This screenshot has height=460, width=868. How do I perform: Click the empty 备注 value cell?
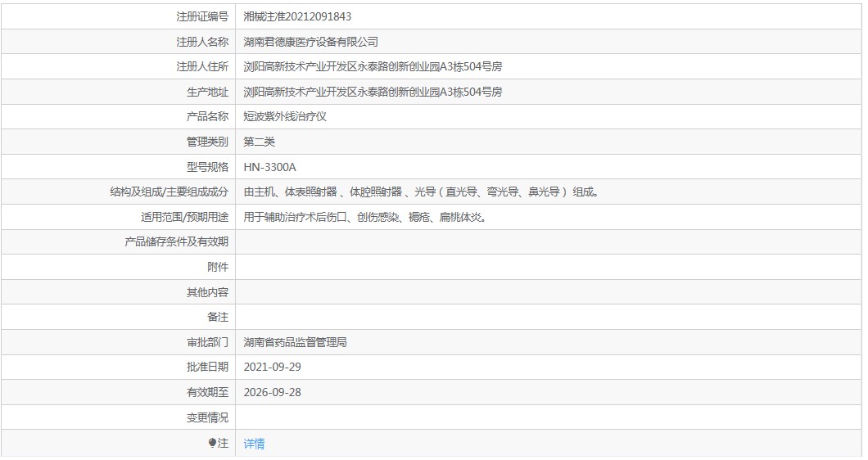coord(549,317)
